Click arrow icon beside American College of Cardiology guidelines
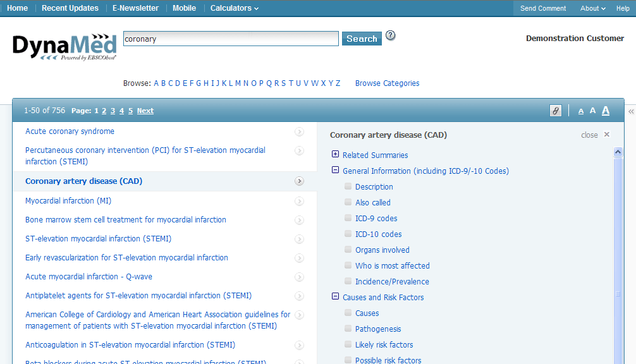Screen dimensions: 636x364 [299, 315]
